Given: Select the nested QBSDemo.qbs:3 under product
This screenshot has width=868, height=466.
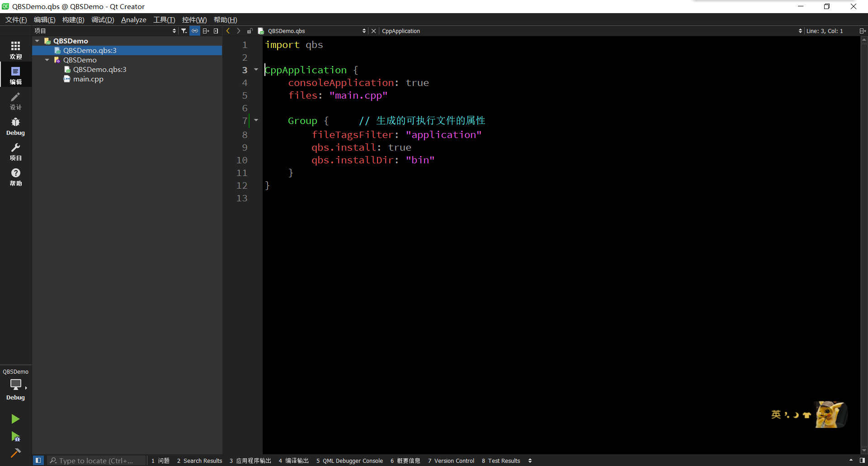Looking at the screenshot, I should tap(99, 69).
